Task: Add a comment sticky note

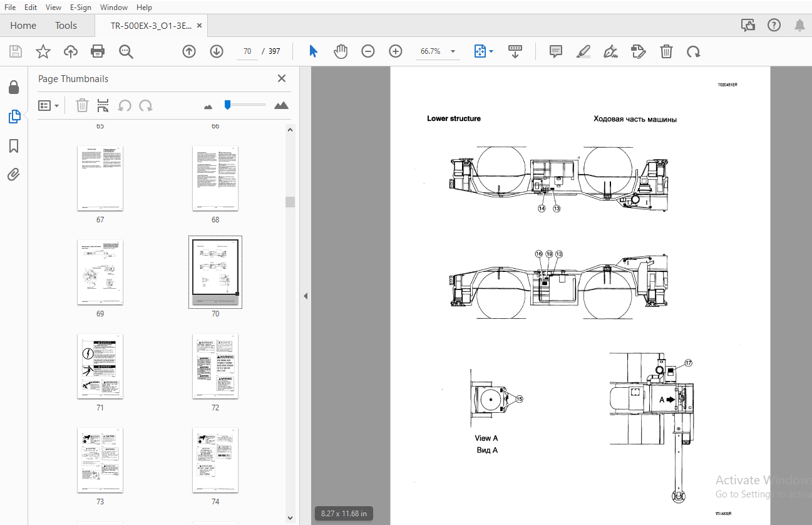Action: 556,51
